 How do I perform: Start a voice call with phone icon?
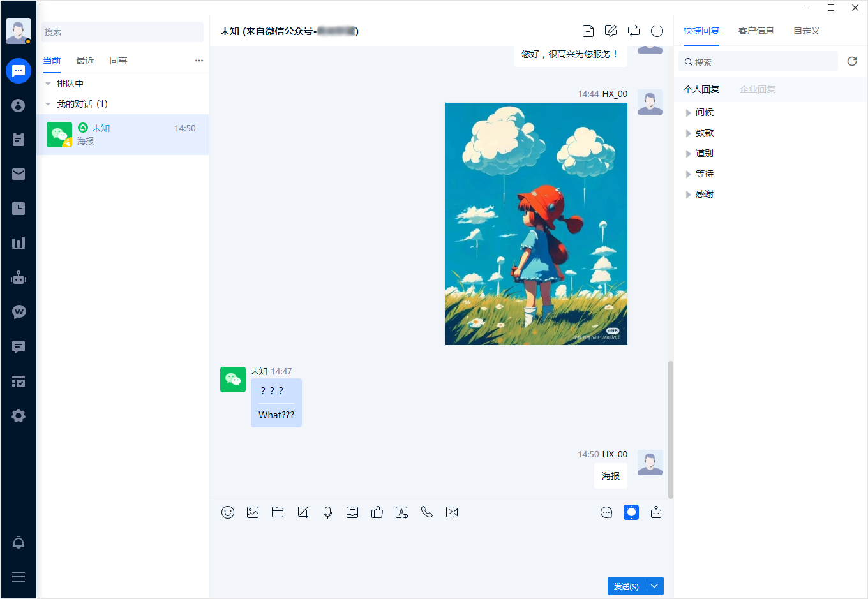[x=427, y=512]
